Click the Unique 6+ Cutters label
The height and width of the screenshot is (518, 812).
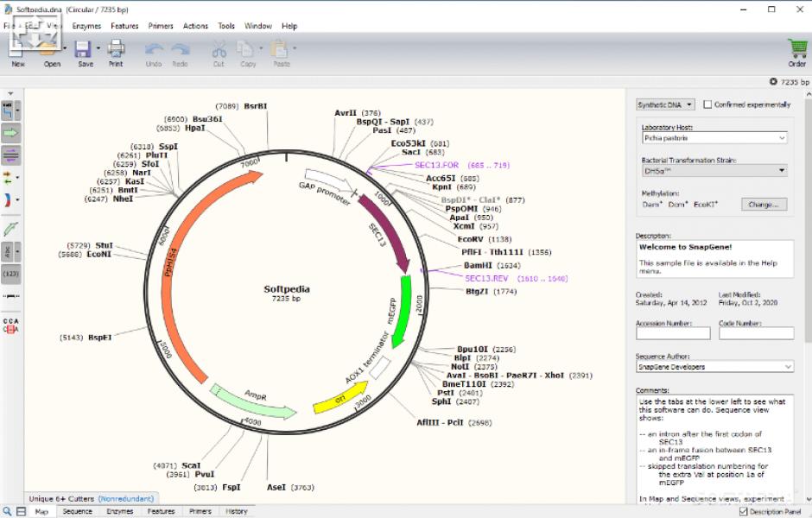[x=61, y=499]
